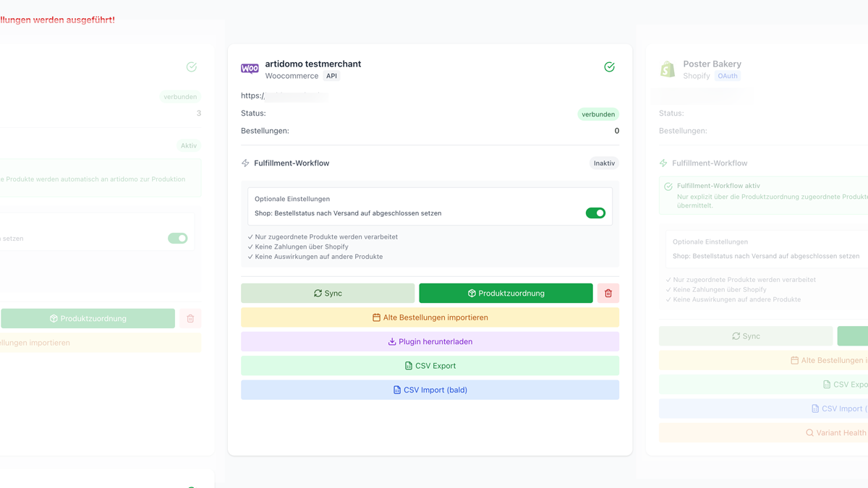Viewport: 868px width, 488px height.
Task: Click the check icon beside Fulfillment-Workflow aktiv
Action: pos(668,187)
